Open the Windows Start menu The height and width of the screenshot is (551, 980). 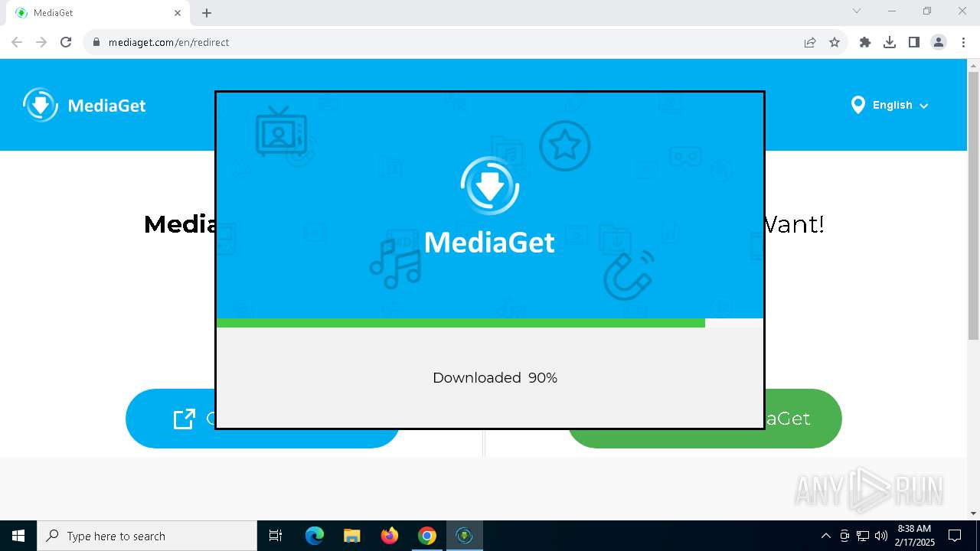[18, 536]
